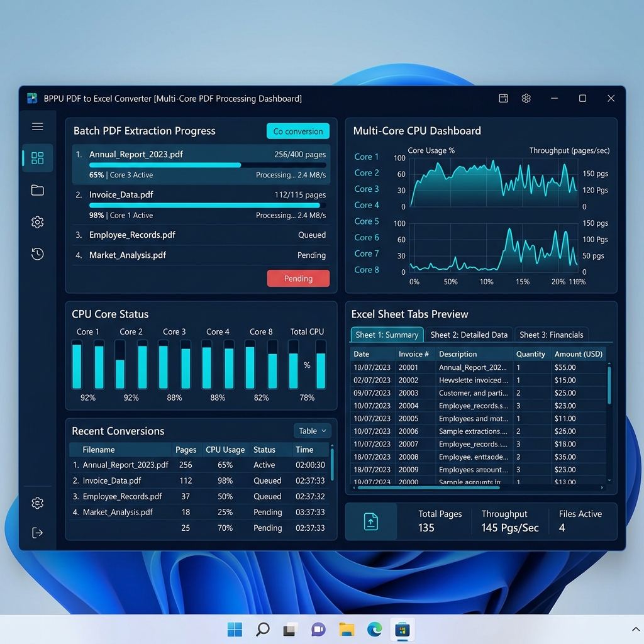The height and width of the screenshot is (644, 644).
Task: Switch to Sheet 3: Financials tab
Action: point(552,335)
